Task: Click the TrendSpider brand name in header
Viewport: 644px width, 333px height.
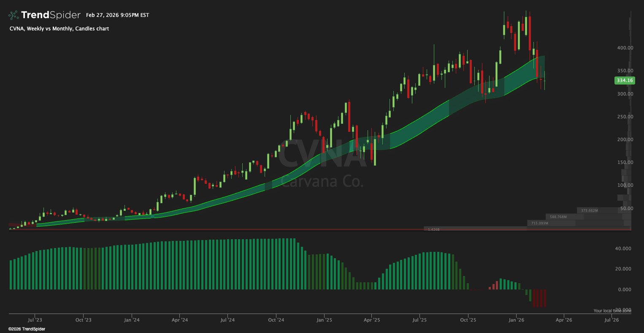Action: pyautogui.click(x=51, y=15)
